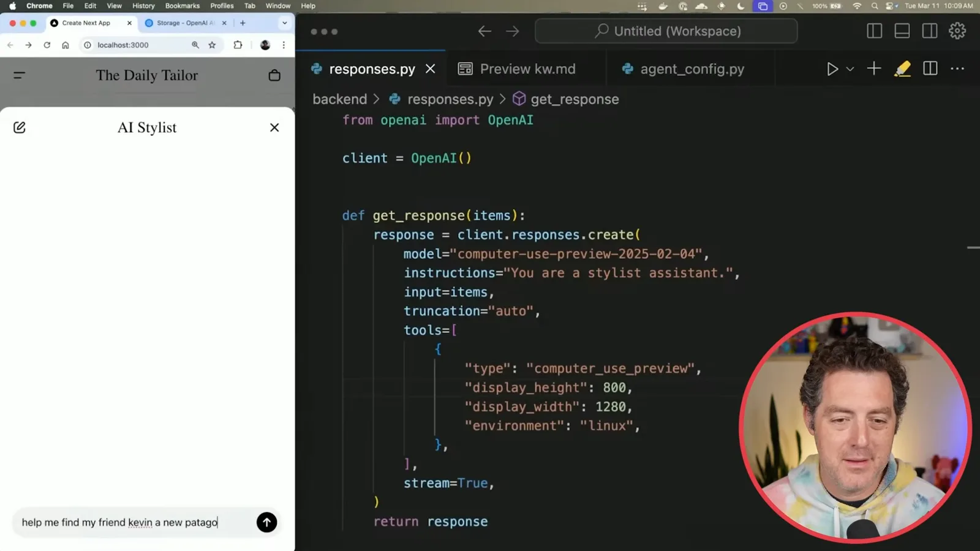Go to Chrome home page icon
Image resolution: width=980 pixels, height=551 pixels.
click(x=66, y=45)
